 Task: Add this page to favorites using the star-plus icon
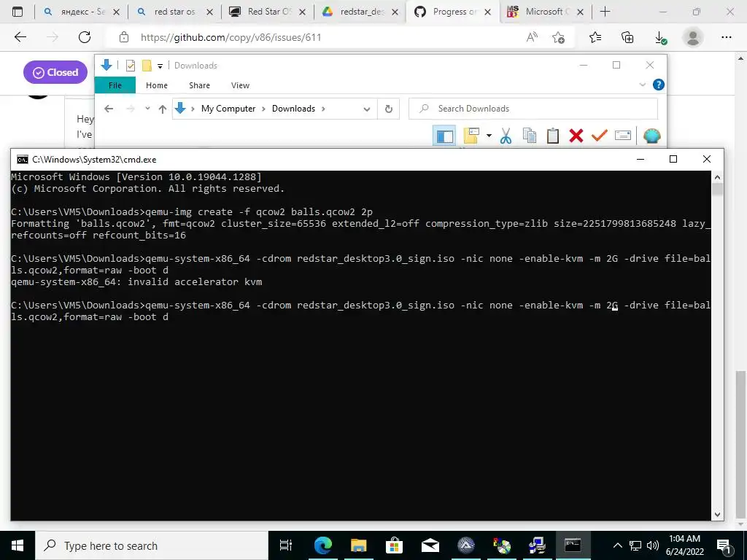(x=558, y=37)
